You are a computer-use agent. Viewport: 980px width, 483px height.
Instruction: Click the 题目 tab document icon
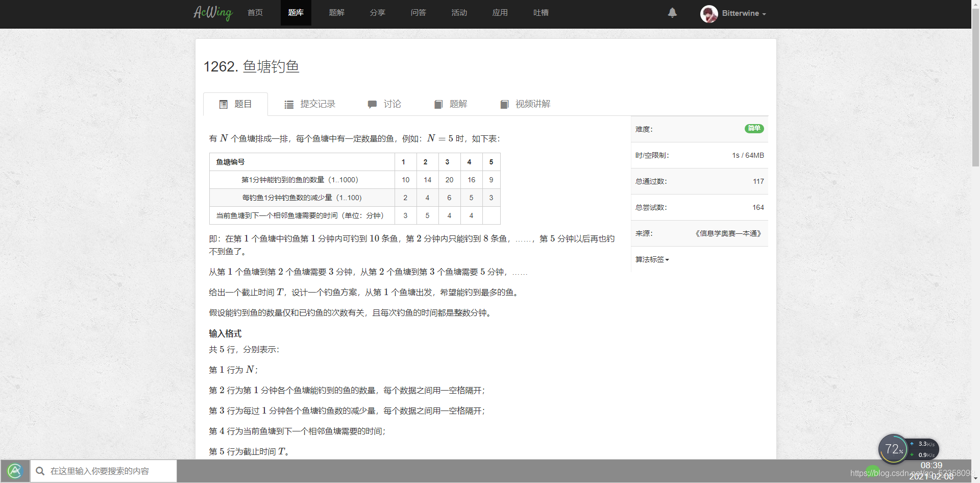coord(223,105)
